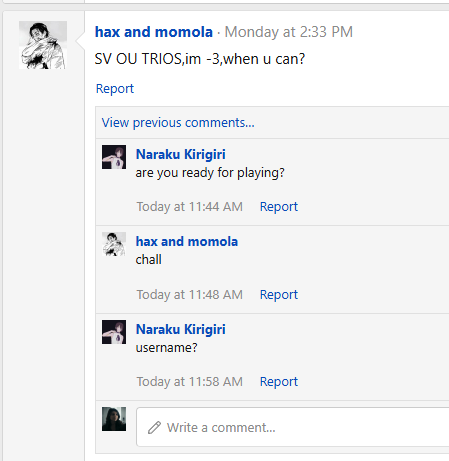
Task: Open Naraku Kirigiri's name on the 'username?' comment
Action: point(181,329)
